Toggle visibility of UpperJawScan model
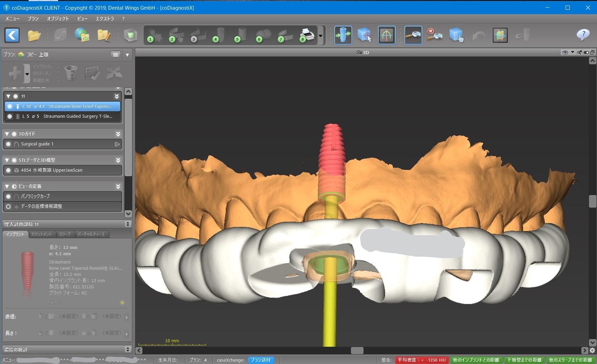597x364 pixels. pyautogui.click(x=9, y=170)
